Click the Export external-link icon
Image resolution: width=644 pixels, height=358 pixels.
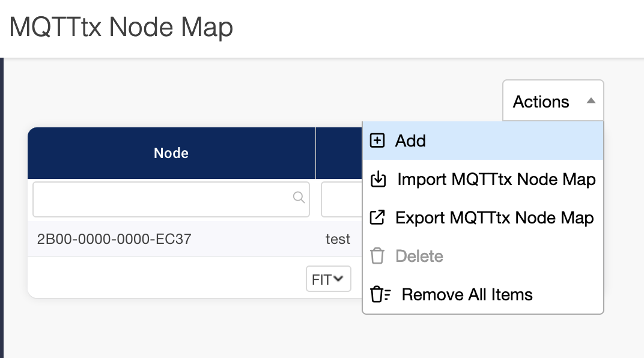[377, 217]
